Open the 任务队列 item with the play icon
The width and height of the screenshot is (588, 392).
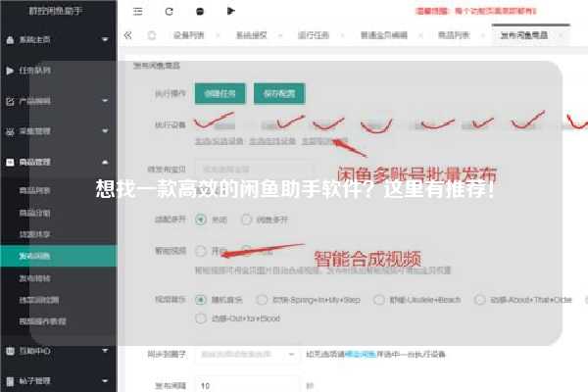(59, 71)
